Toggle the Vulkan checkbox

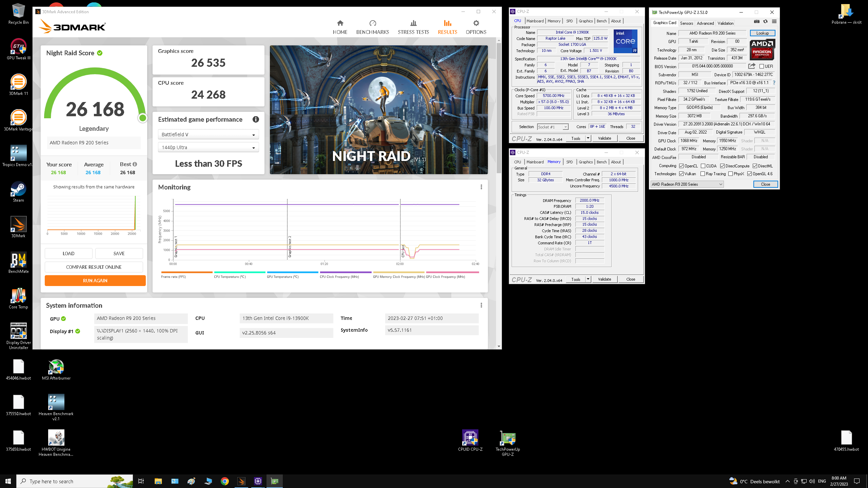(x=681, y=174)
